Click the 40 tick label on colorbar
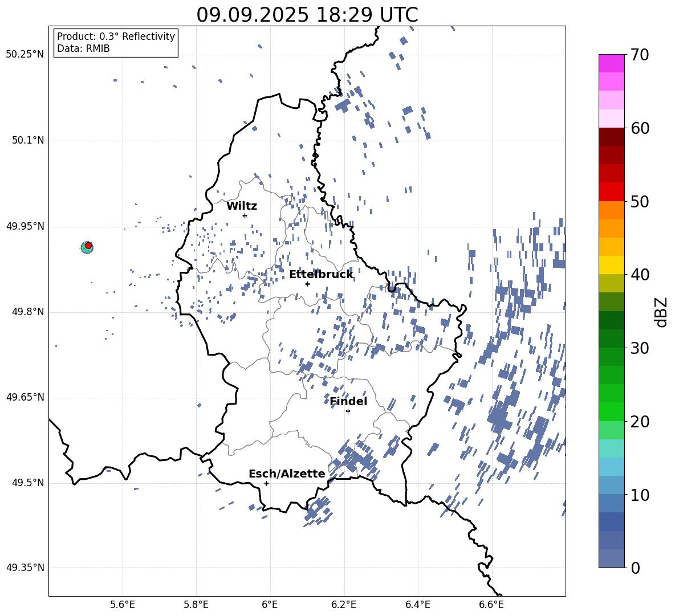Image resolution: width=675 pixels, height=616 pixels. (640, 275)
